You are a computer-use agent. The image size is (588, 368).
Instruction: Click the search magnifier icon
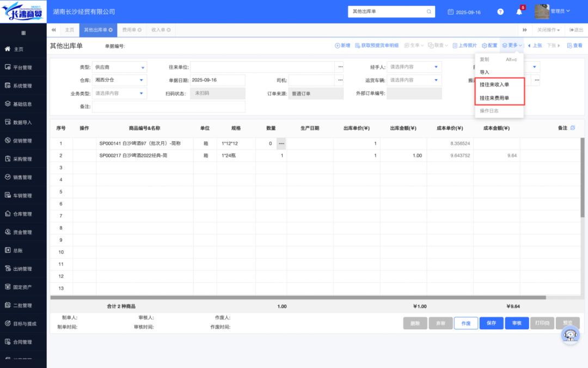pos(429,11)
